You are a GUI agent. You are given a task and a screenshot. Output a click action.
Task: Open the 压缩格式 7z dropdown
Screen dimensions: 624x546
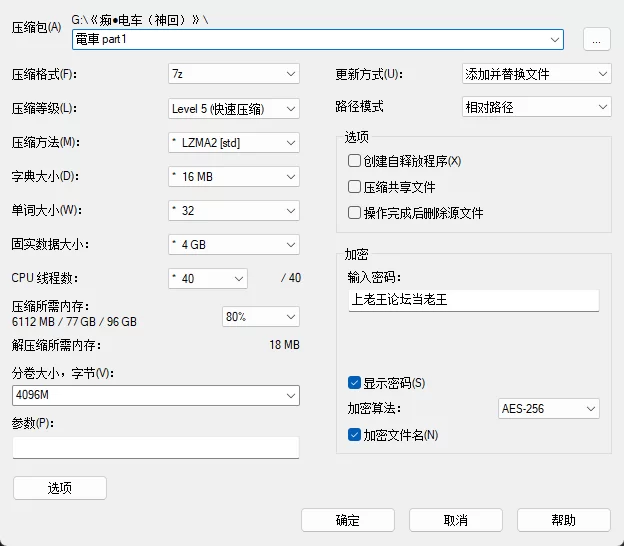point(234,74)
